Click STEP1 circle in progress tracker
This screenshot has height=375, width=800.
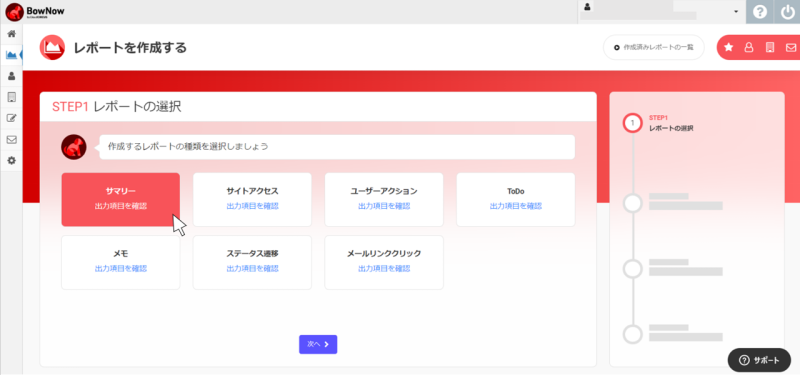coord(633,123)
